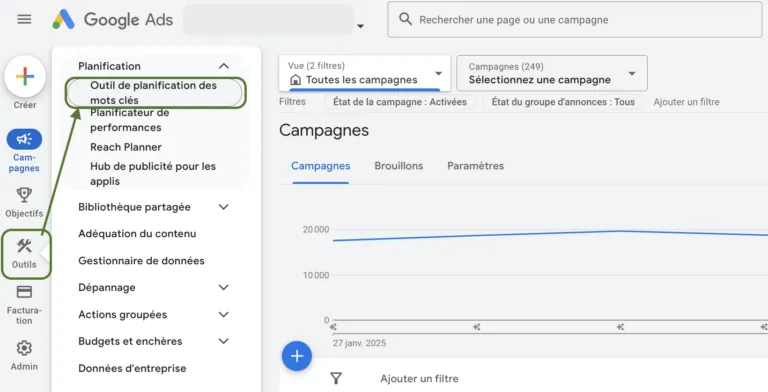Open the account selector dropdown arrow

pyautogui.click(x=360, y=26)
